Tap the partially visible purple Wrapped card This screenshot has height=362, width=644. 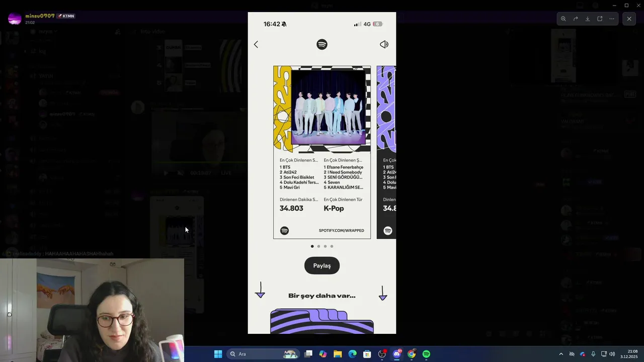386,152
